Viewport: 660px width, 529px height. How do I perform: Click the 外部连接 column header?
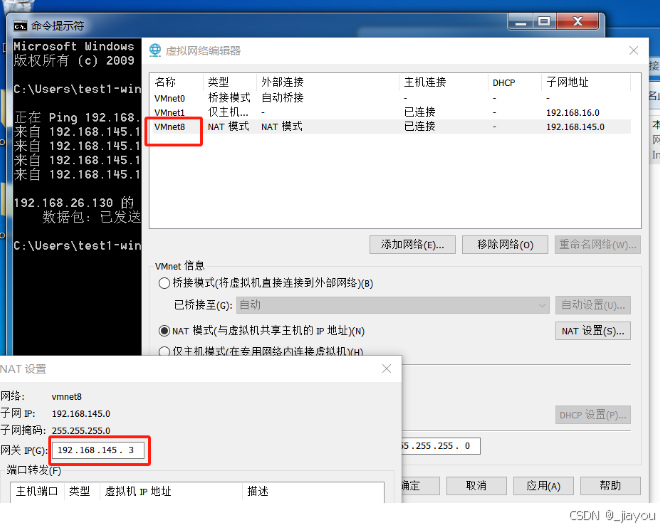point(328,82)
